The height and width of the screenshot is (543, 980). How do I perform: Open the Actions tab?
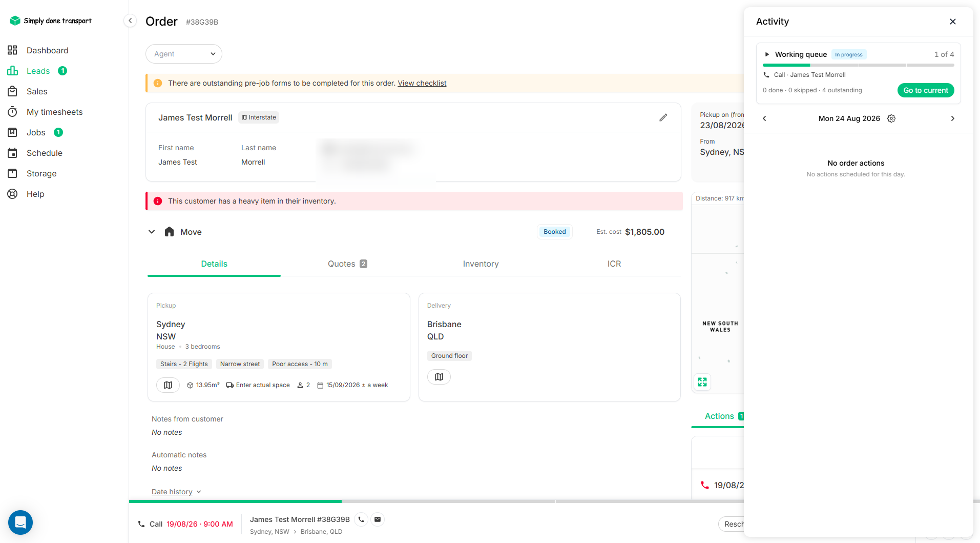[x=719, y=416]
